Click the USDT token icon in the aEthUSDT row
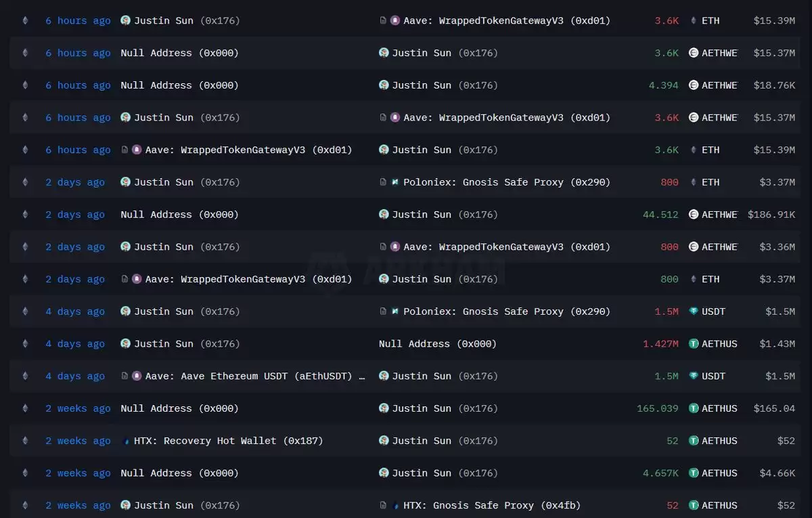Viewport: 812px width, 518px height. (694, 376)
